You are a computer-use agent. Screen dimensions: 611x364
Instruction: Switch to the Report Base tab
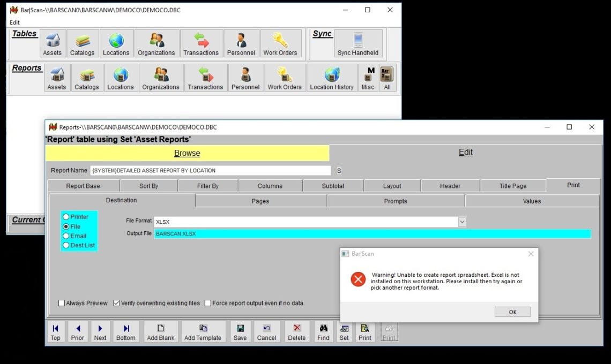[x=83, y=186]
